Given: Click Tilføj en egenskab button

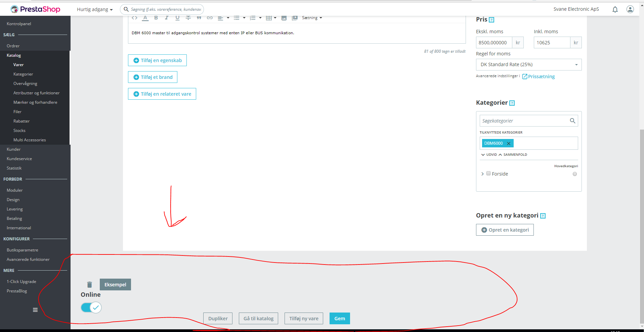Looking at the screenshot, I should (157, 60).
